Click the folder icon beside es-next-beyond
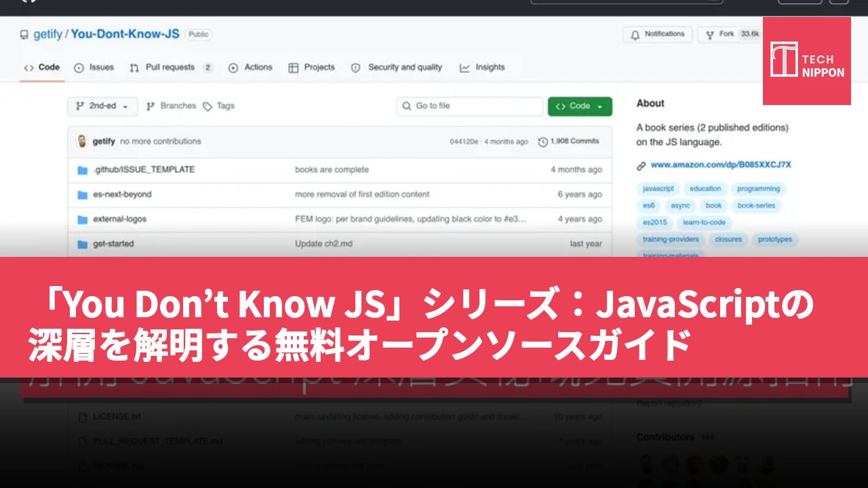Screen dimensions: 868x488 click(x=83, y=195)
